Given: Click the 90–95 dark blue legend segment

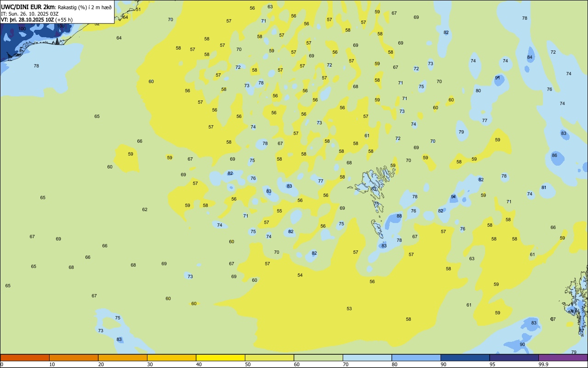Looking at the screenshot, I should click(x=465, y=357).
